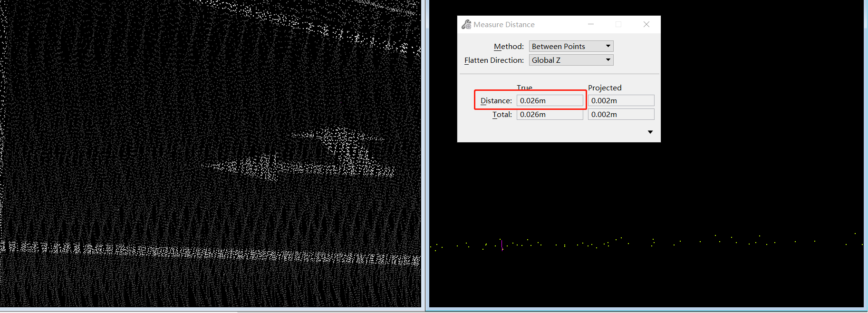Screen dimensions: 868x313
Task: Click the Projected column header
Action: [x=605, y=88]
